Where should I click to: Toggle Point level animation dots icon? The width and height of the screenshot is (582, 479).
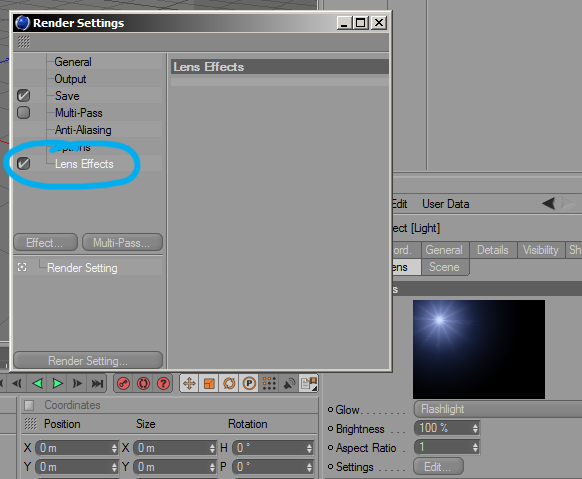[269, 383]
